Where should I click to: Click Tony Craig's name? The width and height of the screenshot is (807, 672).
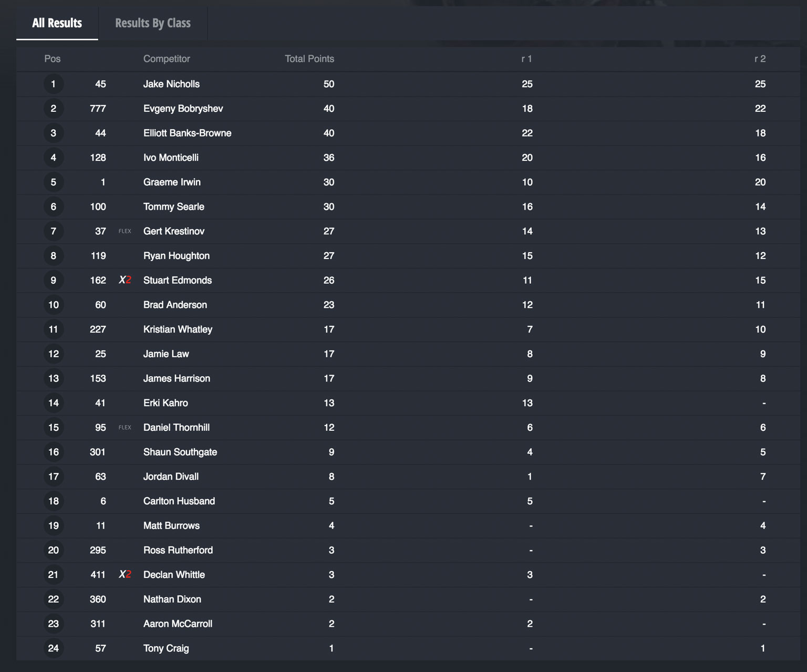(166, 648)
